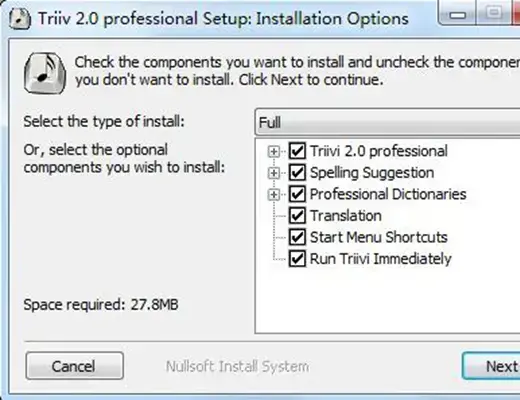Expand the Spelling Suggestion tree node
520x400 pixels.
click(274, 173)
